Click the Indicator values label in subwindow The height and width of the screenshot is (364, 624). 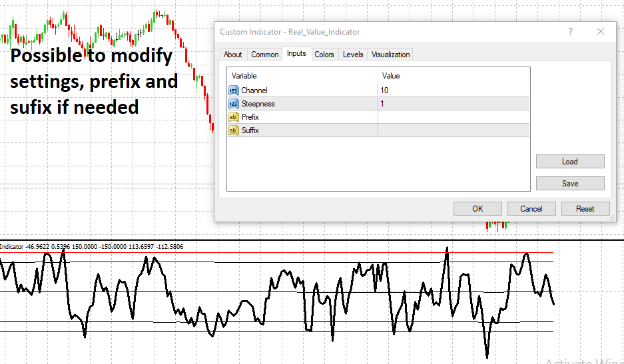(x=91, y=247)
